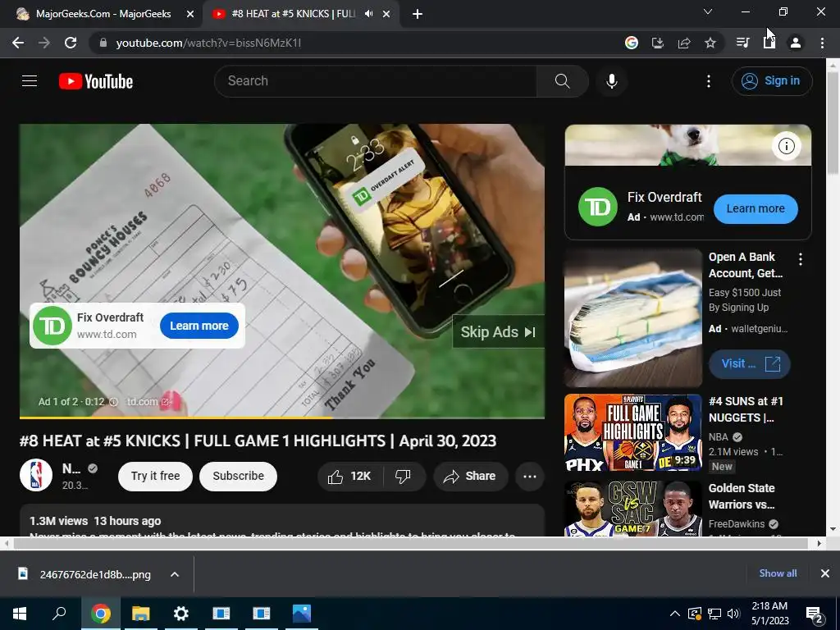840x630 pixels.
Task: Open the td.com link in the video
Action: (148, 402)
